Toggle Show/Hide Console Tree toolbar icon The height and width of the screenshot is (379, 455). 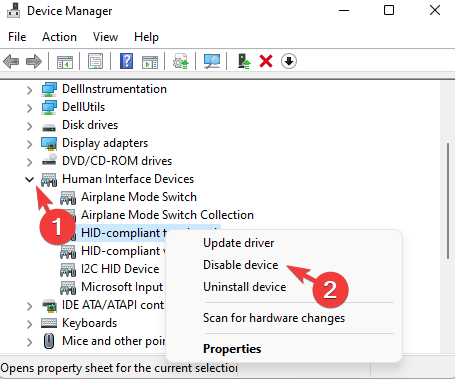pos(65,62)
